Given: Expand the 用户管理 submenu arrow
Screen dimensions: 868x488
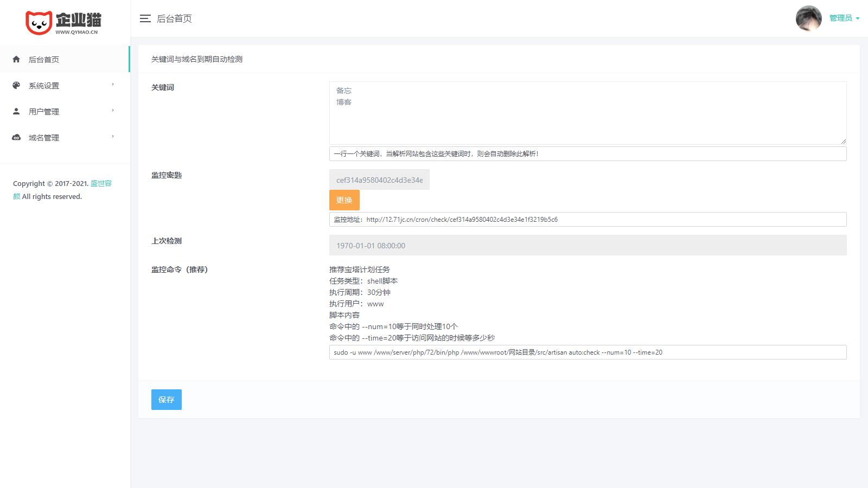Looking at the screenshot, I should [113, 111].
